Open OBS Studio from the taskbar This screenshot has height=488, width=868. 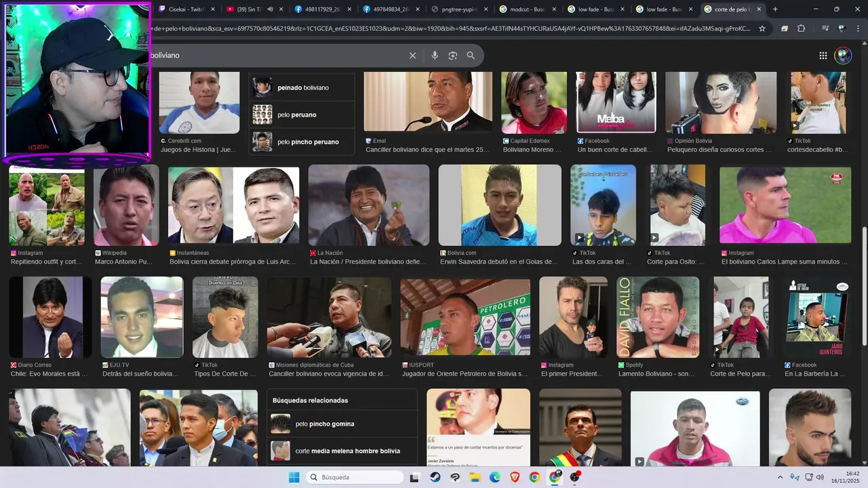tap(575, 477)
